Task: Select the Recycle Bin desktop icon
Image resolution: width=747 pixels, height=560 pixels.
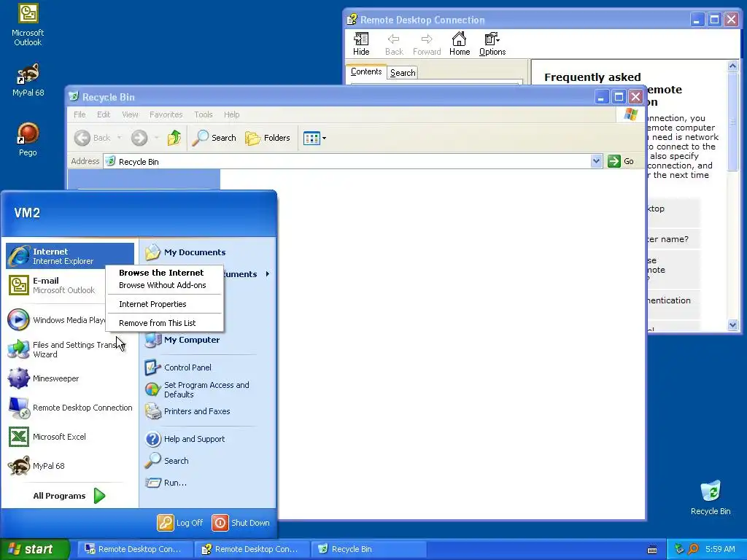Action: click(x=711, y=497)
